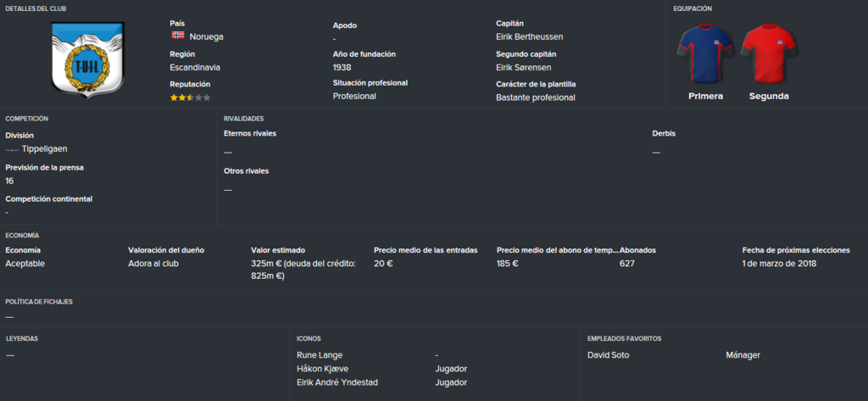868x401 pixels.
Task: Click the Tippeligaen league logo icon
Action: point(12,149)
